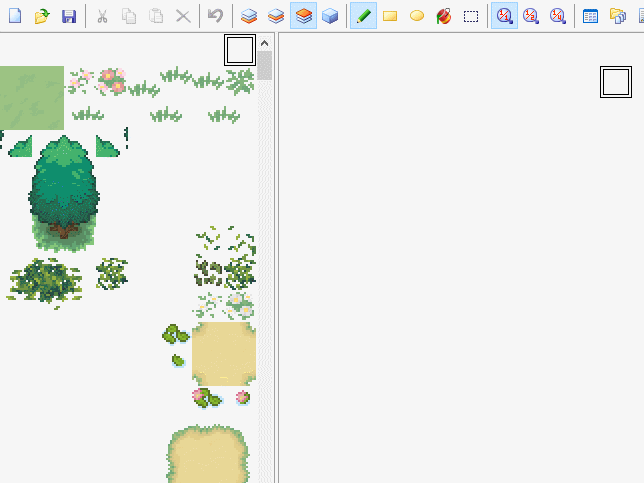
Task: Save the project using the floppy disk icon
Action: 68,16
